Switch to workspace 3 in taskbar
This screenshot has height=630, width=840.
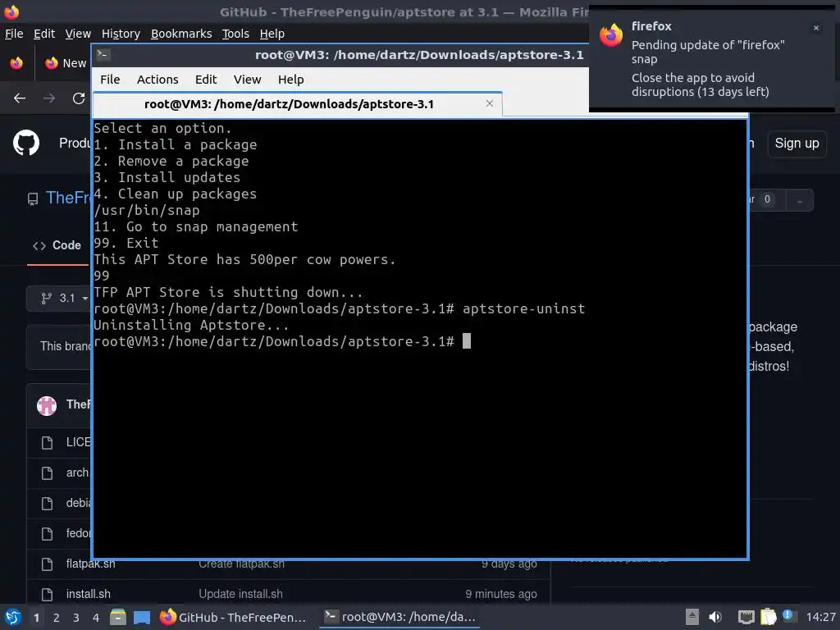pyautogui.click(x=76, y=618)
